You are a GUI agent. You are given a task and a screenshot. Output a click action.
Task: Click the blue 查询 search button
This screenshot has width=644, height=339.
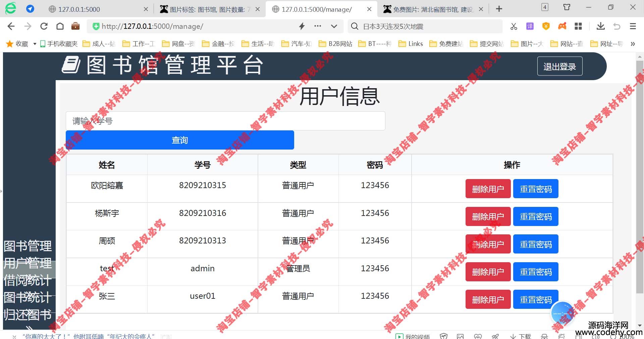[180, 140]
